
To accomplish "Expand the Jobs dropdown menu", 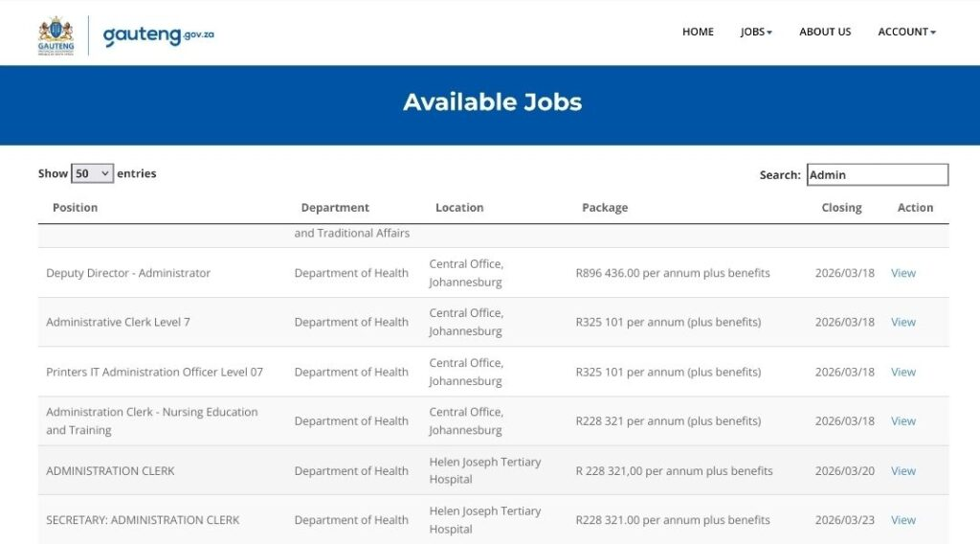I will click(756, 32).
